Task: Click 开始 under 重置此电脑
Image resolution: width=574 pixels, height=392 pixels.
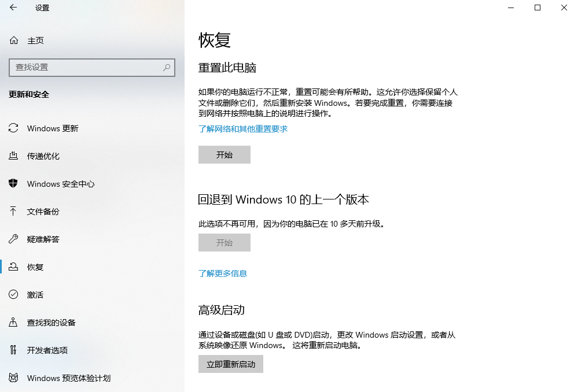Action: [x=225, y=154]
